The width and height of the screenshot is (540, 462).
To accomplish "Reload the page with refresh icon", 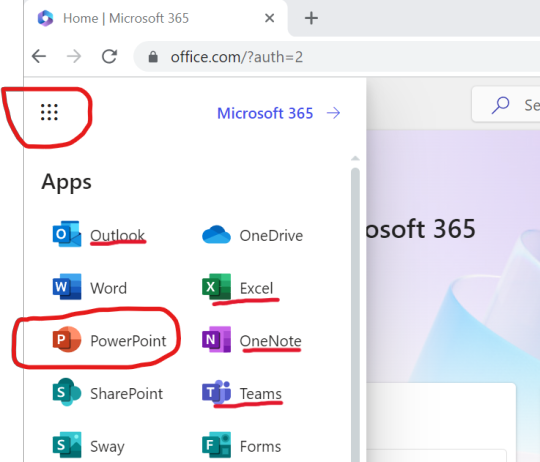I will tap(110, 56).
